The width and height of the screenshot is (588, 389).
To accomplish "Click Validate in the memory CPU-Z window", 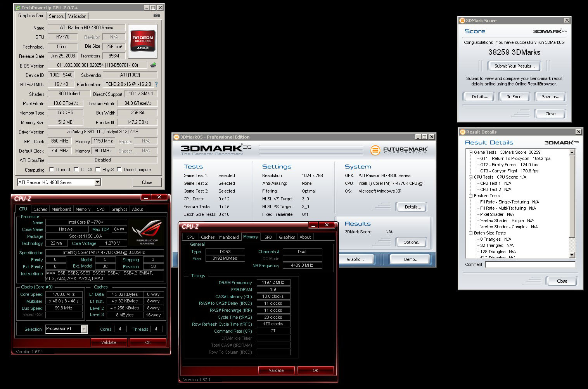I will point(276,370).
